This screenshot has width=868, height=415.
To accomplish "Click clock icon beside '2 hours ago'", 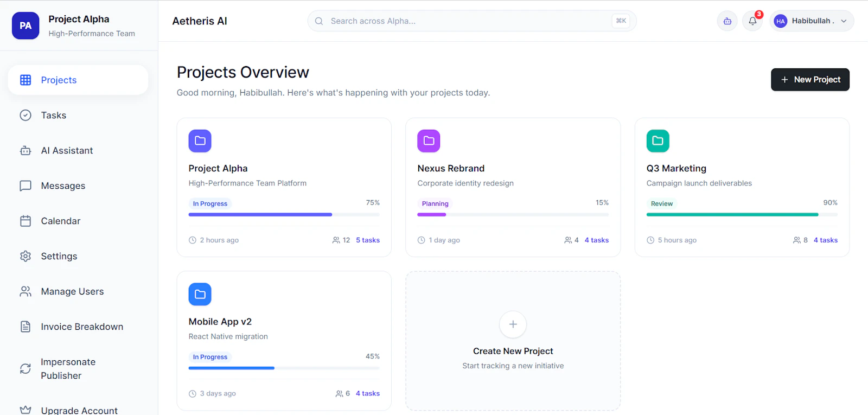I will [192, 240].
